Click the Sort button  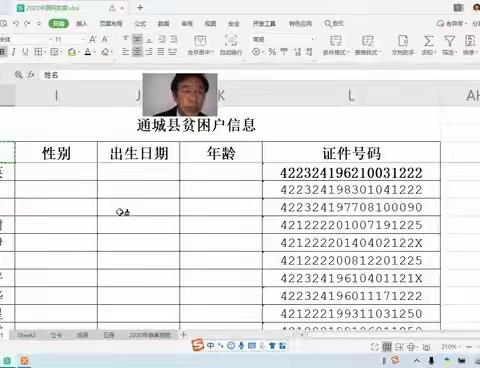pos(470,45)
